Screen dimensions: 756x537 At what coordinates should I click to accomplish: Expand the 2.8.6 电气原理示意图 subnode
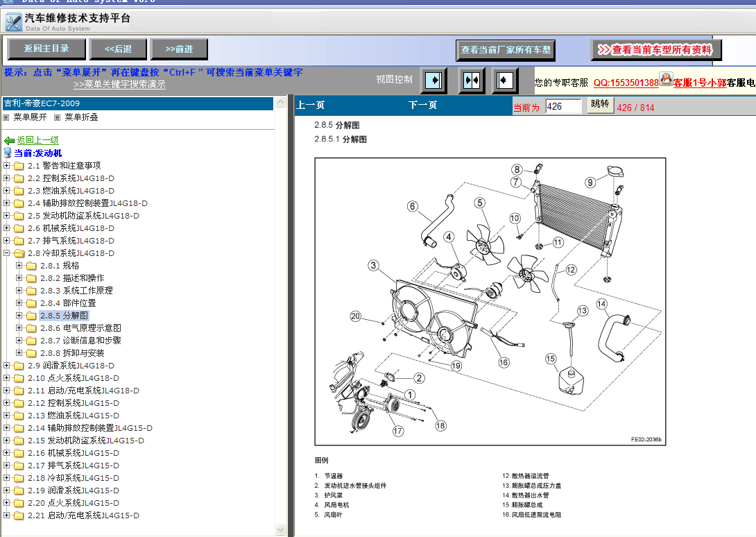(19, 327)
